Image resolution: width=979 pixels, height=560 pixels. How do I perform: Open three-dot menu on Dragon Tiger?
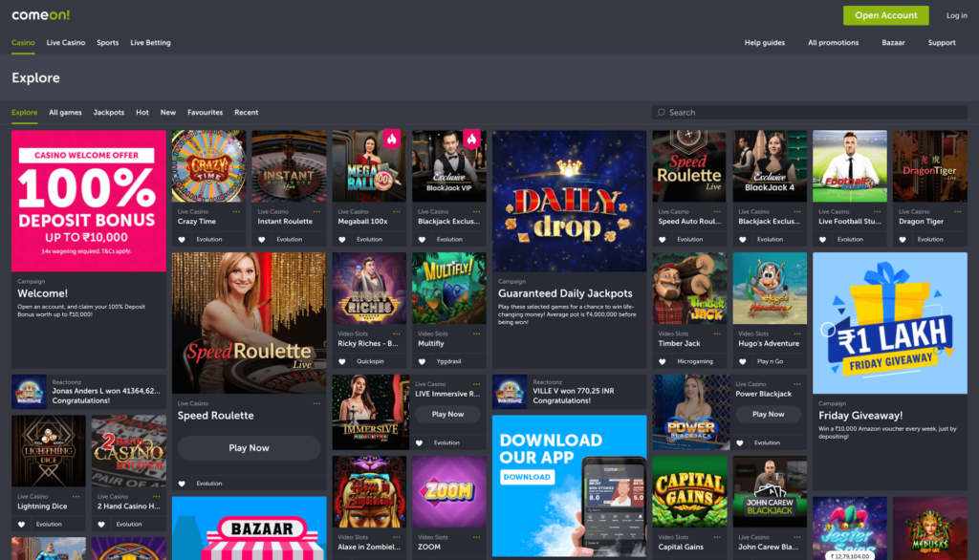(957, 211)
